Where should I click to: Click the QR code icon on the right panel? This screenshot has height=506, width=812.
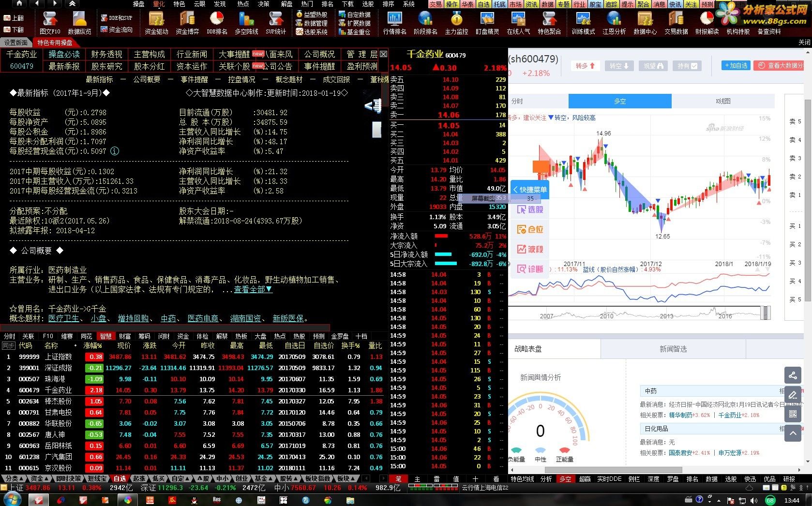pyautogui.click(x=793, y=414)
